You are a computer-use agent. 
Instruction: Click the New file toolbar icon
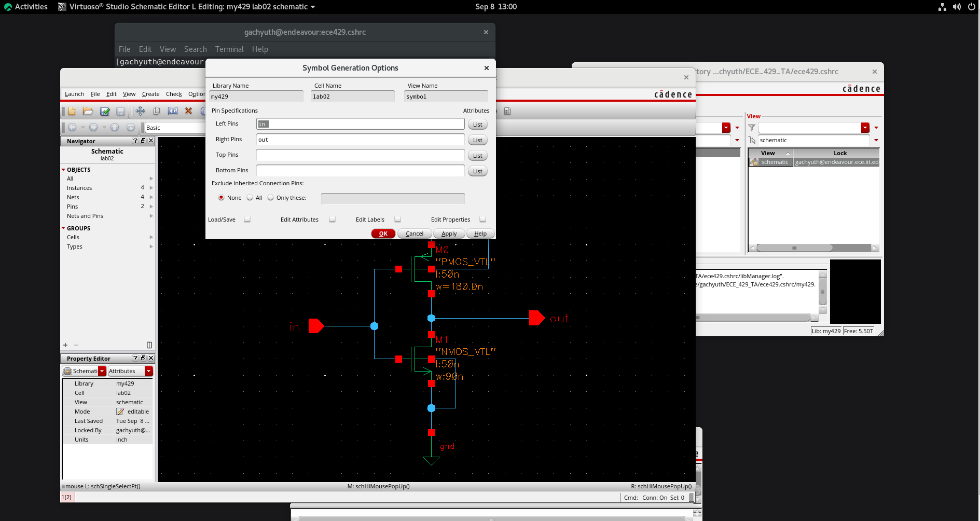coord(72,111)
